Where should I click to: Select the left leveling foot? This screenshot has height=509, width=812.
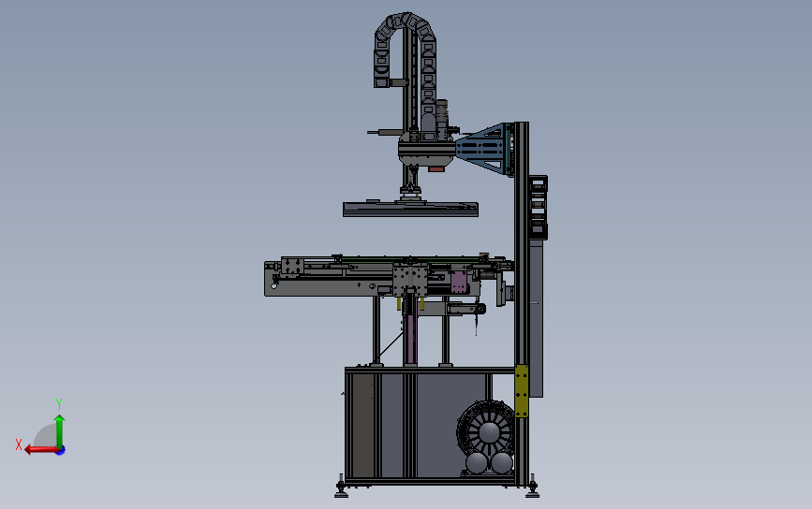click(x=341, y=487)
